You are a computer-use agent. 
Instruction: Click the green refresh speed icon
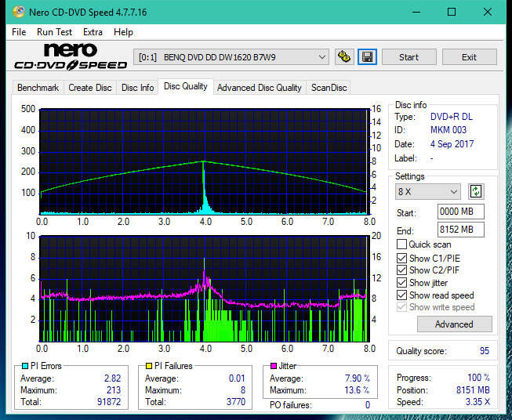pyautogui.click(x=476, y=191)
